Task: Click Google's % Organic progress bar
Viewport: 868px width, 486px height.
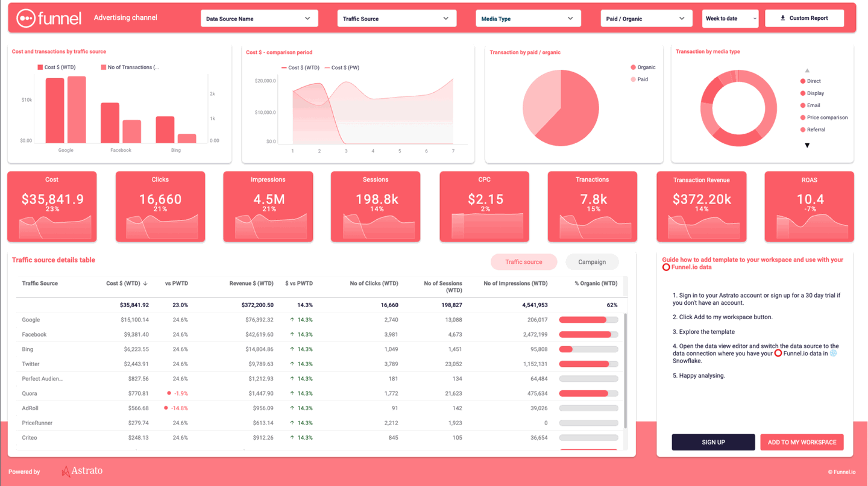Action: 588,319
